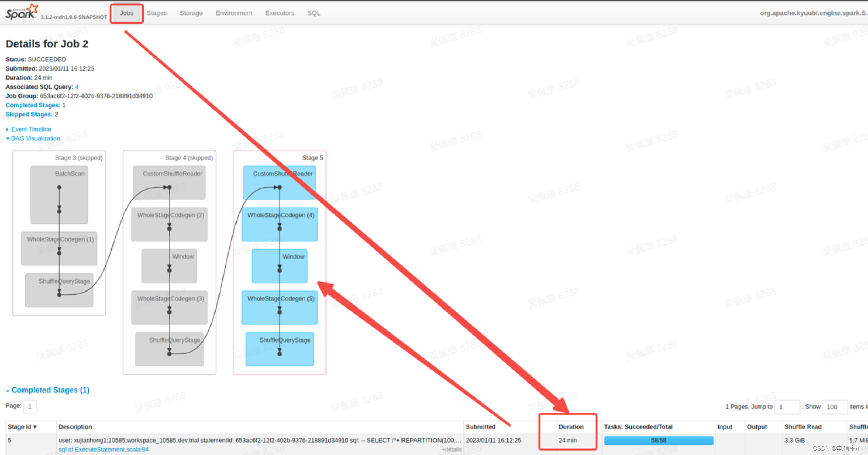Expand the Event Timeline section
Screen dimensions: 868x455
(30, 129)
